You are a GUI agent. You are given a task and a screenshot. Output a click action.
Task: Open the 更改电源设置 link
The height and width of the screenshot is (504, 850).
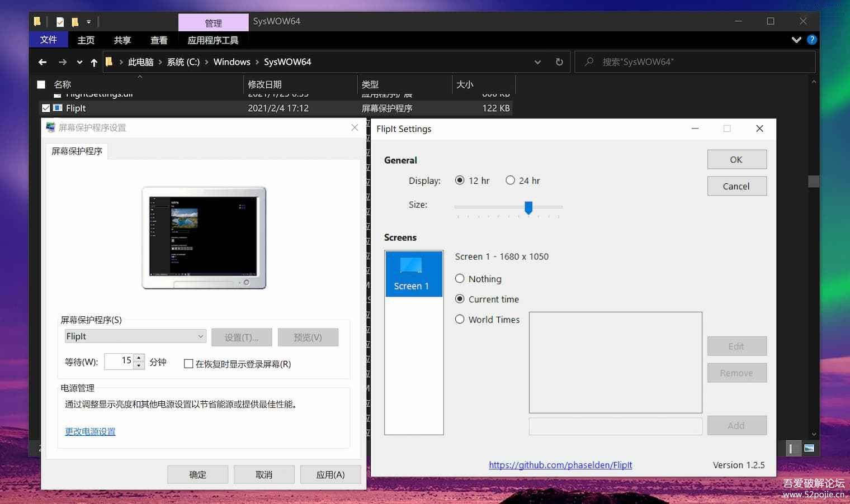click(x=90, y=431)
